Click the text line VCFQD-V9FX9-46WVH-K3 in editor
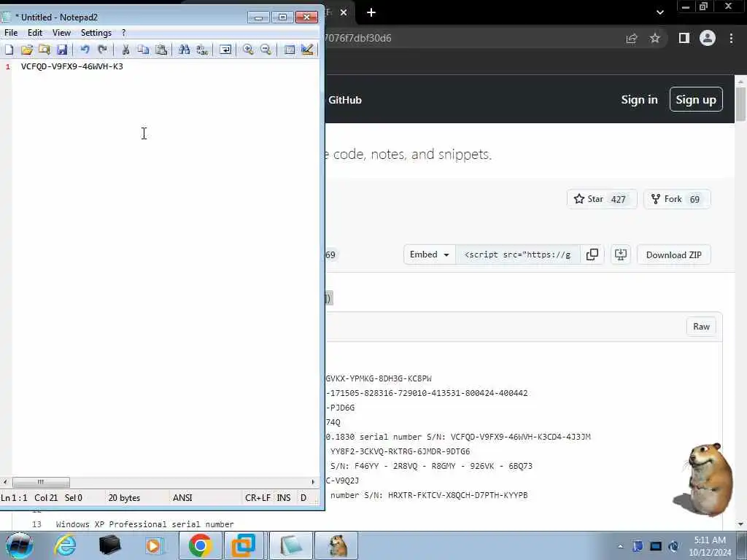The width and height of the screenshot is (747, 560). (72, 66)
